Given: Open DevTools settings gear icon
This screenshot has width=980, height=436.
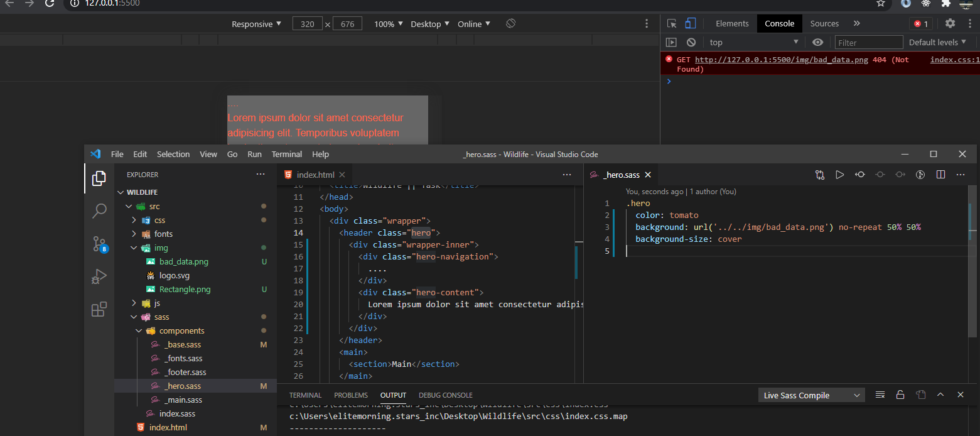Looking at the screenshot, I should point(950,23).
